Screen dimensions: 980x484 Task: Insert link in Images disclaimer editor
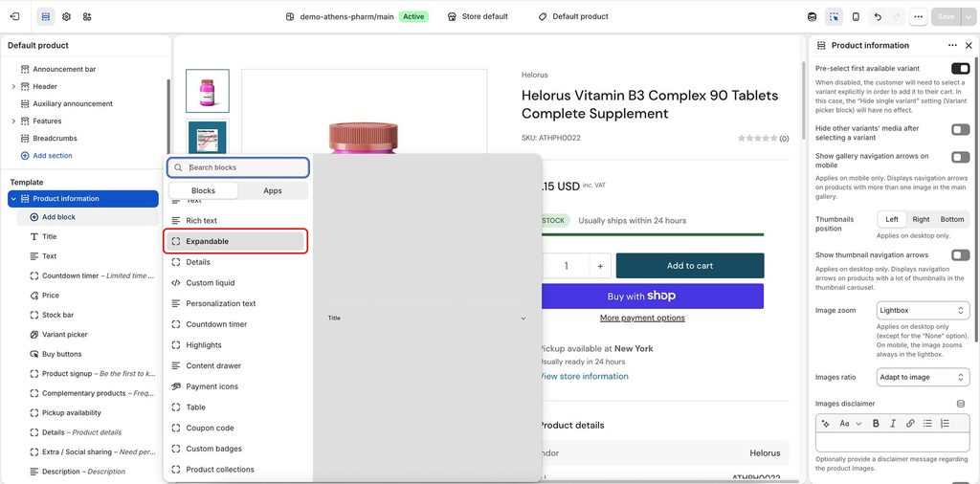(910, 424)
